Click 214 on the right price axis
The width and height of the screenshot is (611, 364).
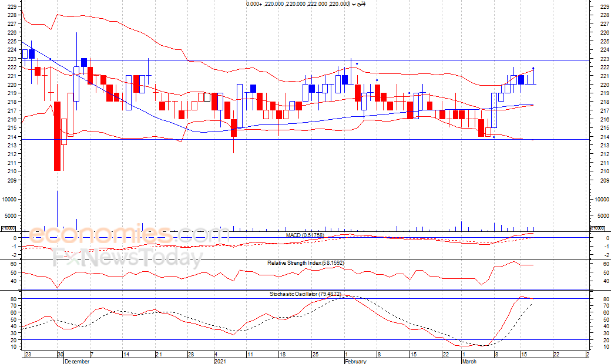[605, 137]
